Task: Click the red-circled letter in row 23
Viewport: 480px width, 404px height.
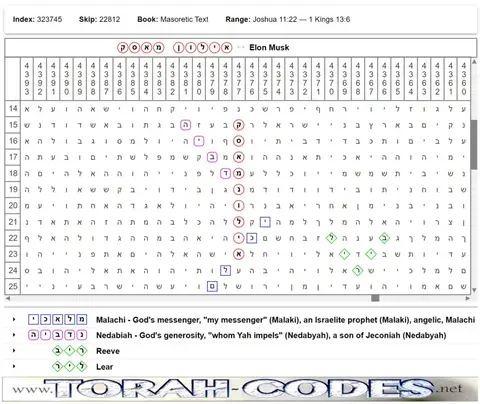Action: click(239, 254)
